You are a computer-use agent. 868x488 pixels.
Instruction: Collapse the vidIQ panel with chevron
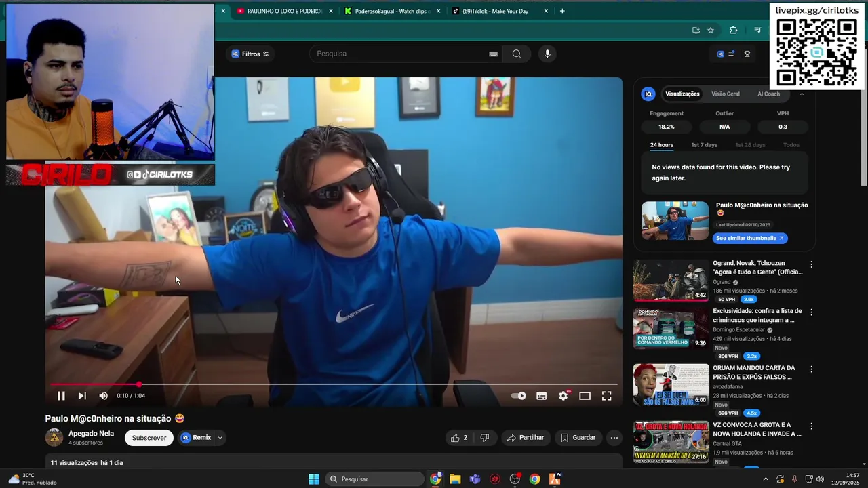click(802, 94)
